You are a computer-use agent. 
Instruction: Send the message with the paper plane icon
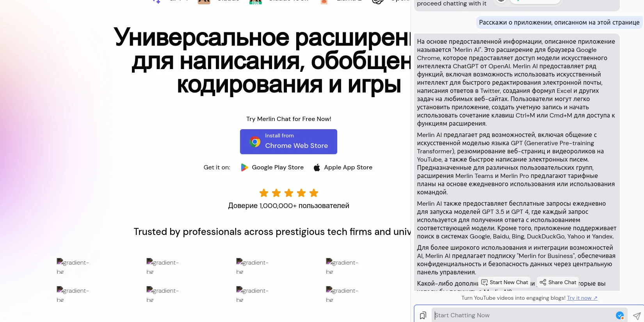point(637,316)
